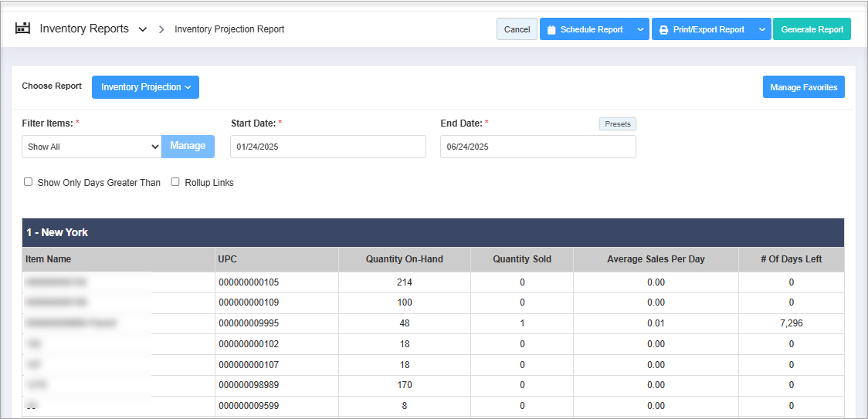Screen dimensions: 868x419
Task: Open the Inventory Projection report chooser
Action: coord(145,87)
